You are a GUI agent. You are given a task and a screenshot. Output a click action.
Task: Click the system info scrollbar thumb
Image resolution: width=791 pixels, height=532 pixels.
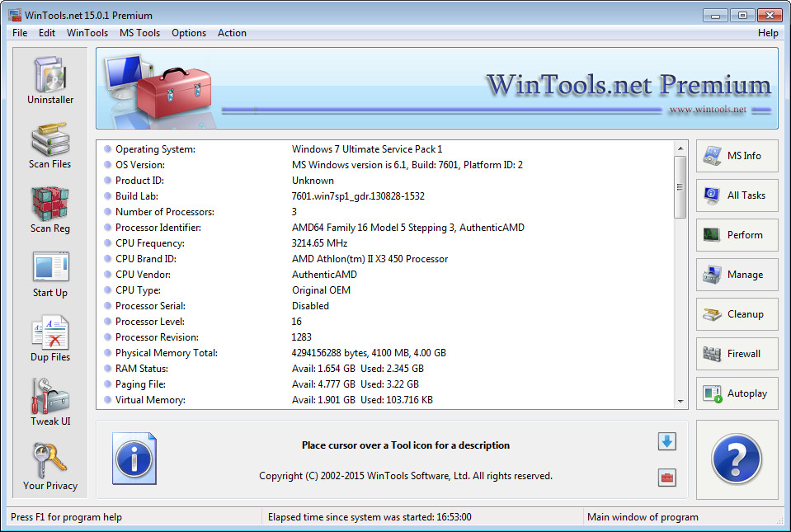tap(680, 187)
